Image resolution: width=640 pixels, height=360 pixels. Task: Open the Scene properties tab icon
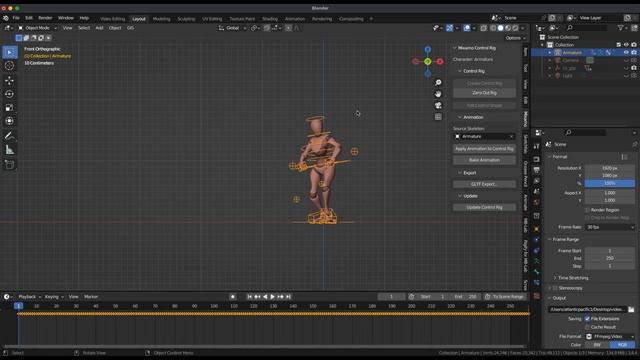536,191
